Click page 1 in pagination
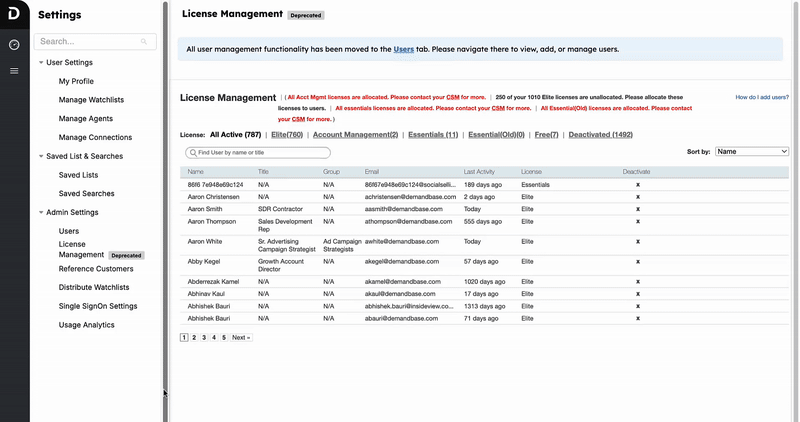Image resolution: width=800 pixels, height=422 pixels. pos(184,338)
